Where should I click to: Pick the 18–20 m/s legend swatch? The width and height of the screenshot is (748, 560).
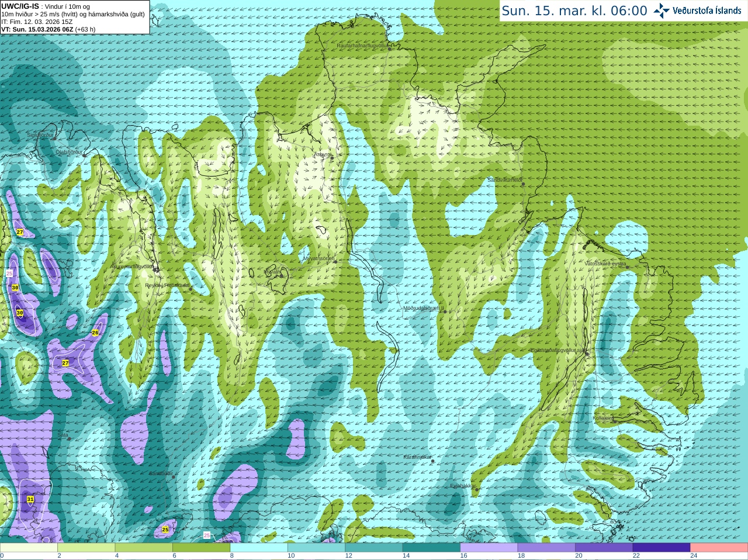point(546,548)
